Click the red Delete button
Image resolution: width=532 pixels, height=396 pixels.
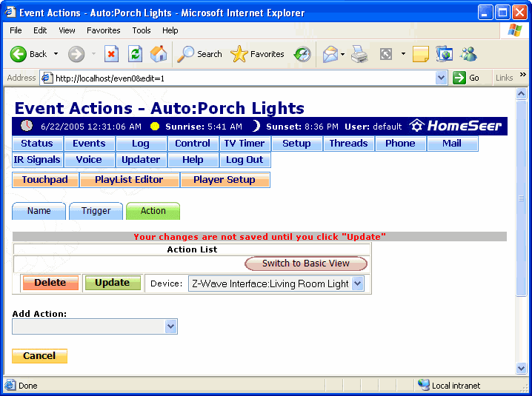point(50,283)
